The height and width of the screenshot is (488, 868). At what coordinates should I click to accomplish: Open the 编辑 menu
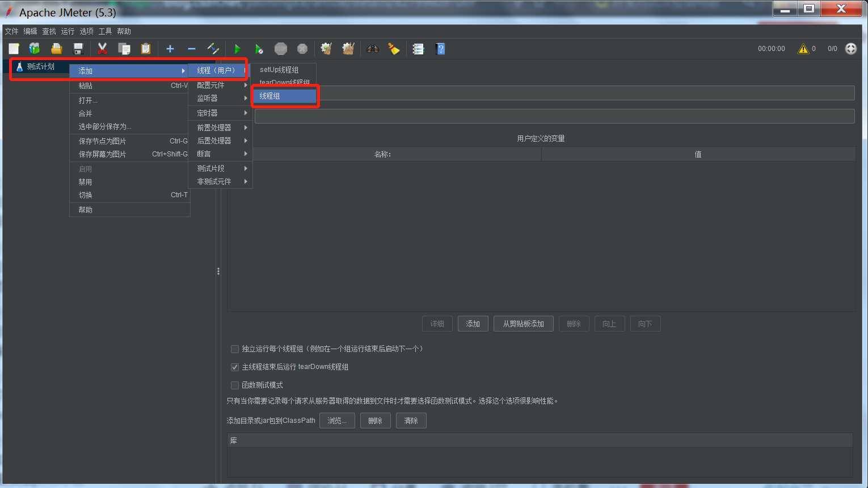pyautogui.click(x=30, y=31)
